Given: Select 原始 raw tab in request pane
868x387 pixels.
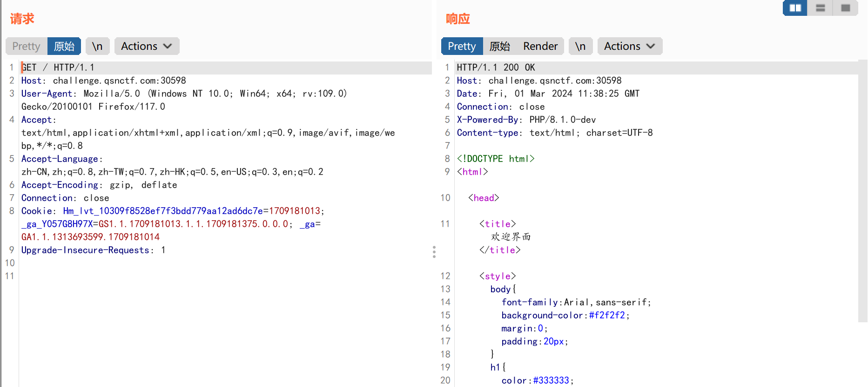Looking at the screenshot, I should (x=64, y=46).
